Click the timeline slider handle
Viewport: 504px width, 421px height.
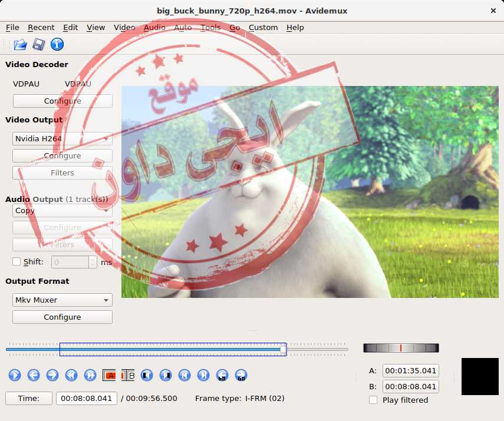[283, 349]
